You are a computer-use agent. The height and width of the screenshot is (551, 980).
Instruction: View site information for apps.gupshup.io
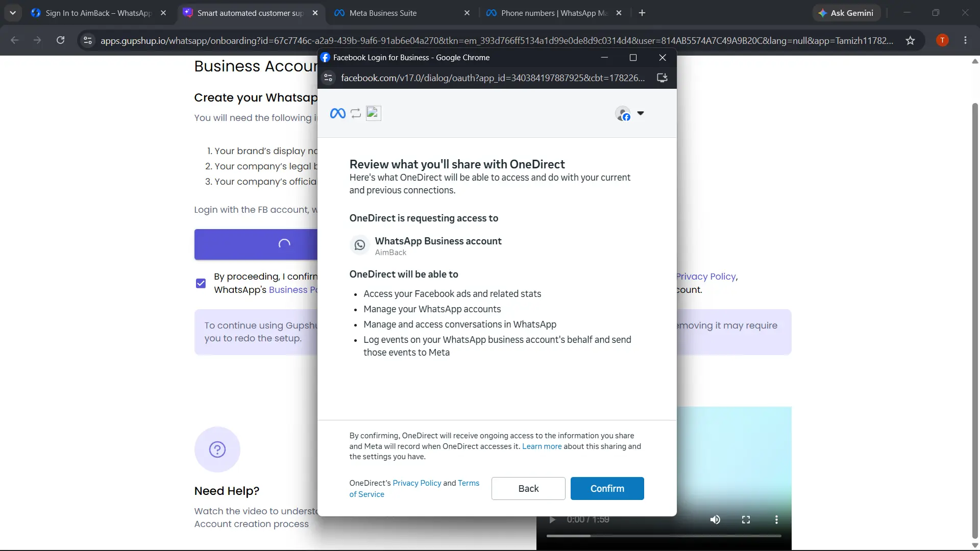tap(88, 40)
